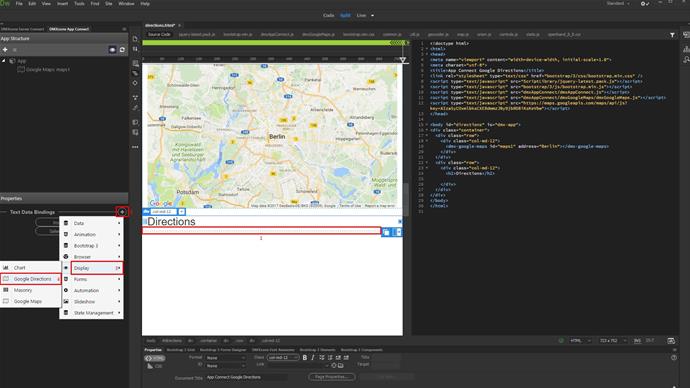
Task: Open the File menu
Action: [x=19, y=4]
